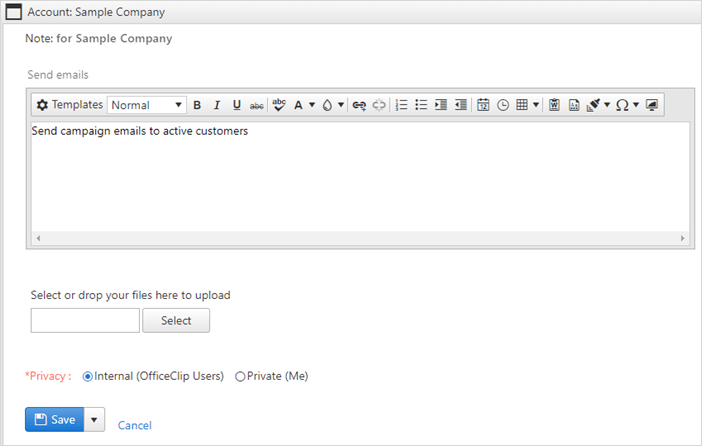The height and width of the screenshot is (446, 702).
Task: Cancel the note editing
Action: 135,425
